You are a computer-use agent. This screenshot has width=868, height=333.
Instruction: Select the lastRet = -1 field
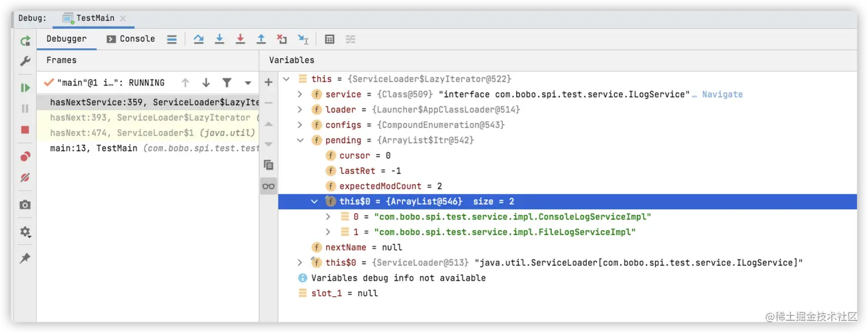pyautogui.click(x=370, y=171)
